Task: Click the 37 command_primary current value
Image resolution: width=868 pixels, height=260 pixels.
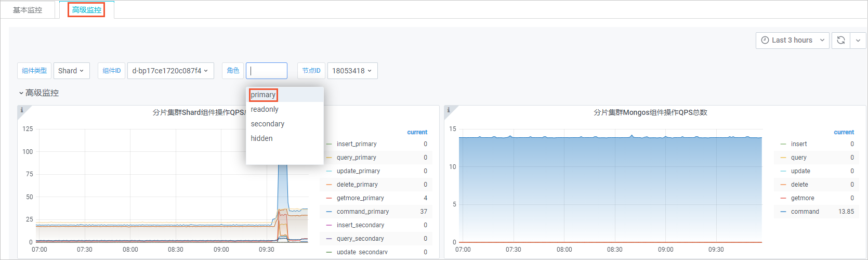Action: tap(424, 212)
